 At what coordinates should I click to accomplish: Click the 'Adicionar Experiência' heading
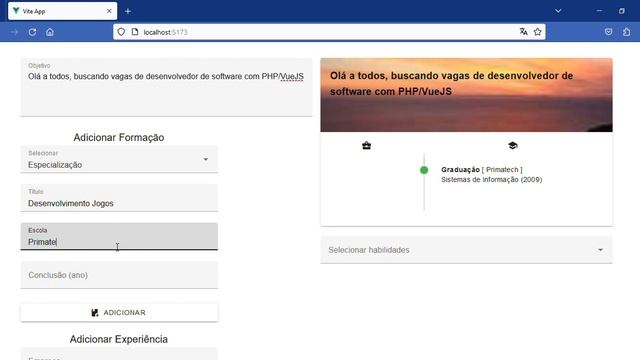(119, 339)
